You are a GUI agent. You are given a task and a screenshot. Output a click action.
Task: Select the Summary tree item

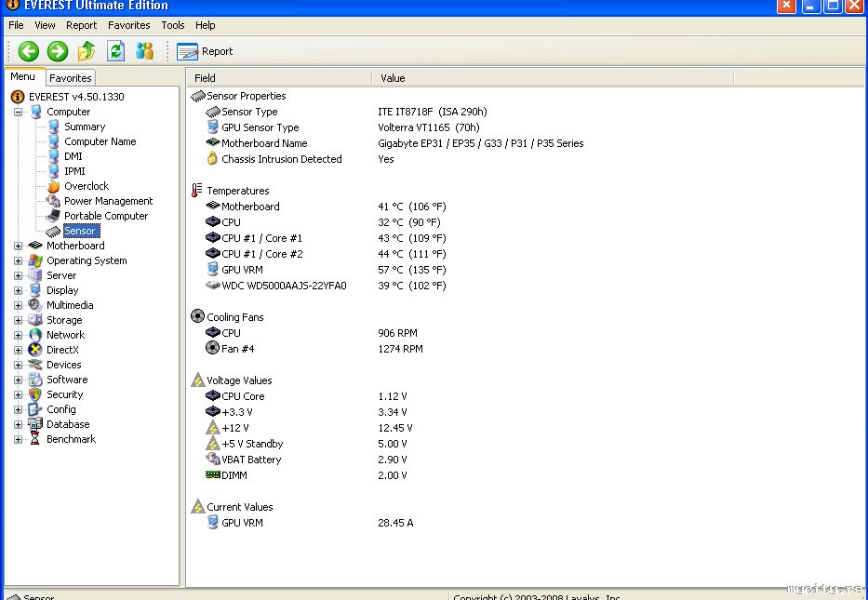(x=85, y=127)
